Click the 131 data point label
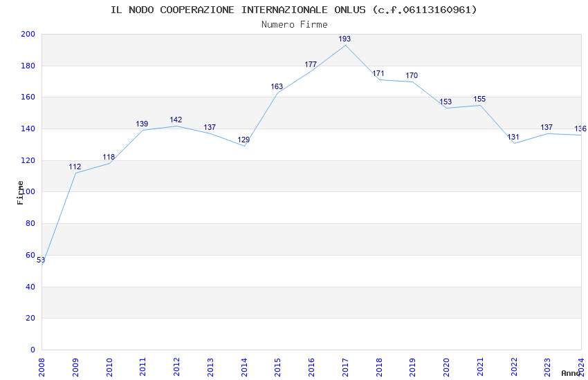This screenshot has height=380, width=588. click(x=513, y=137)
